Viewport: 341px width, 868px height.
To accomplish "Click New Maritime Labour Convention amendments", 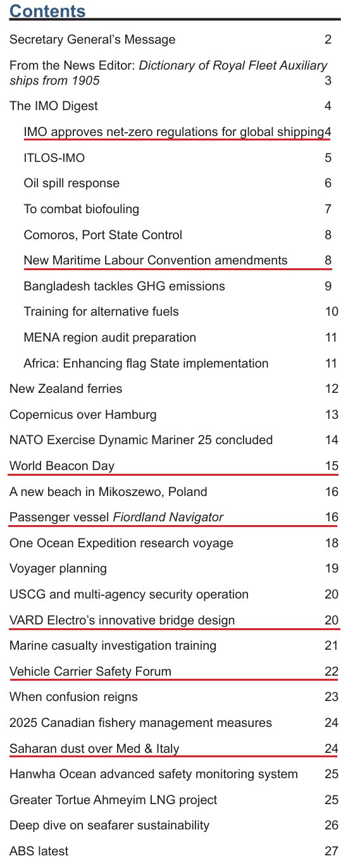I will (155, 260).
